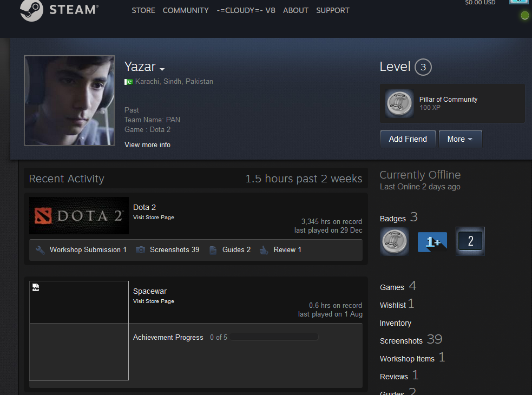This screenshot has width=532, height=395.
Task: Open the Wishlist link in sidebar
Action: (393, 305)
